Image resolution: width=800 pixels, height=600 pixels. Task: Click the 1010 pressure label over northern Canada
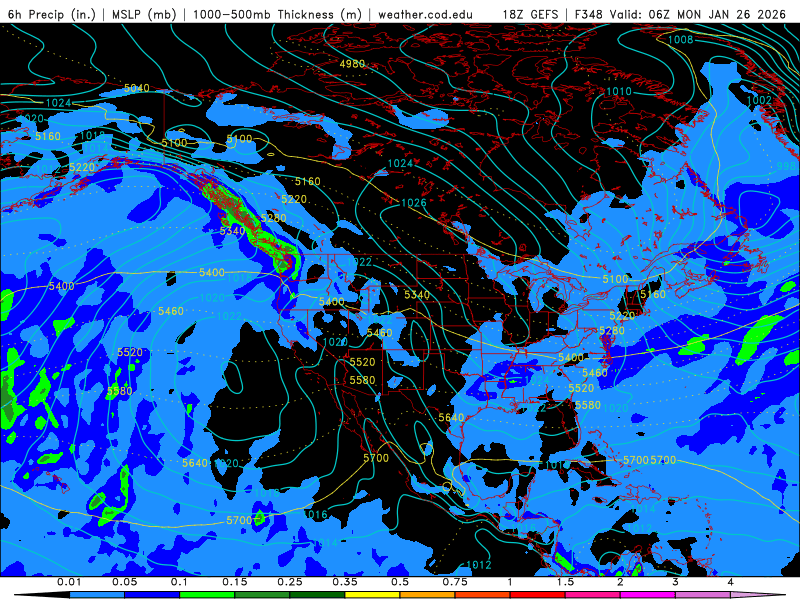(x=618, y=91)
